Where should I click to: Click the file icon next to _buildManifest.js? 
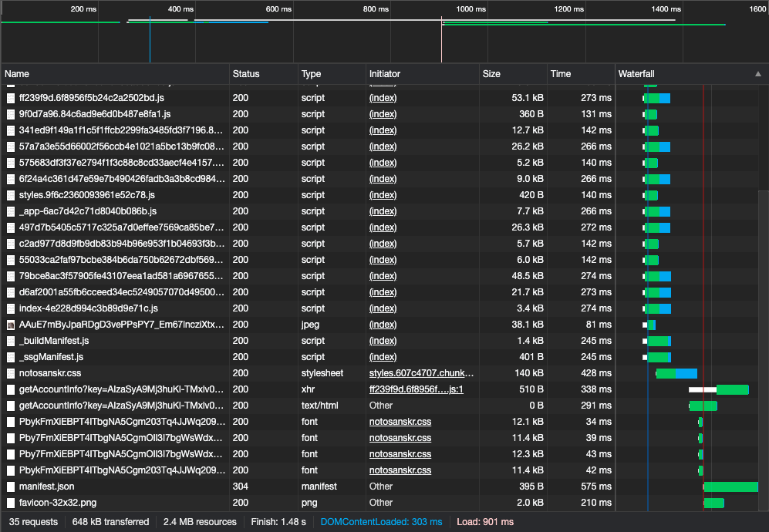11,341
